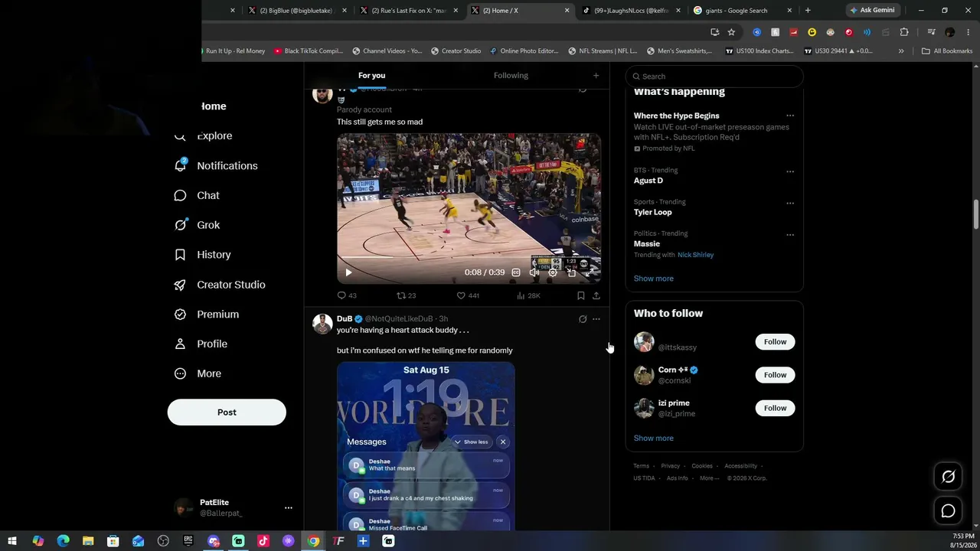Launch Epic Games from the taskbar
The width and height of the screenshot is (980, 551).
click(x=188, y=541)
